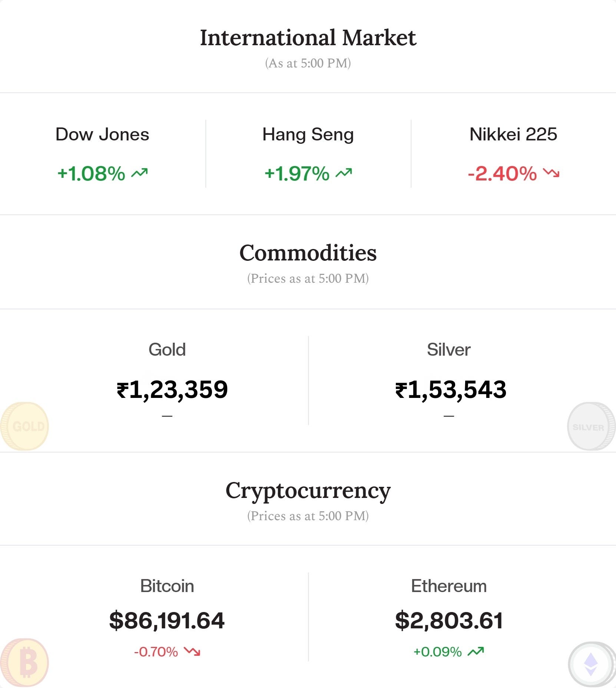This screenshot has height=688, width=616.
Task: Click the Hang Seng upward trend arrow
Action: tap(344, 173)
